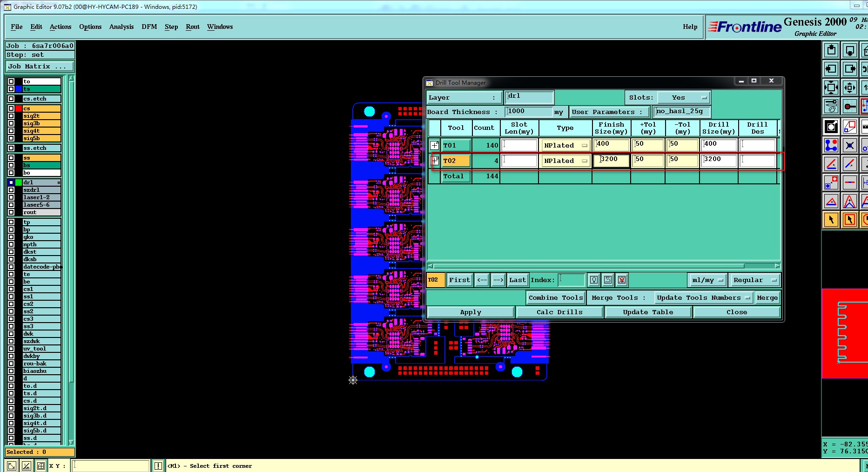Click the horizontal red-blue line segment icon
868x472 pixels.
(850, 182)
